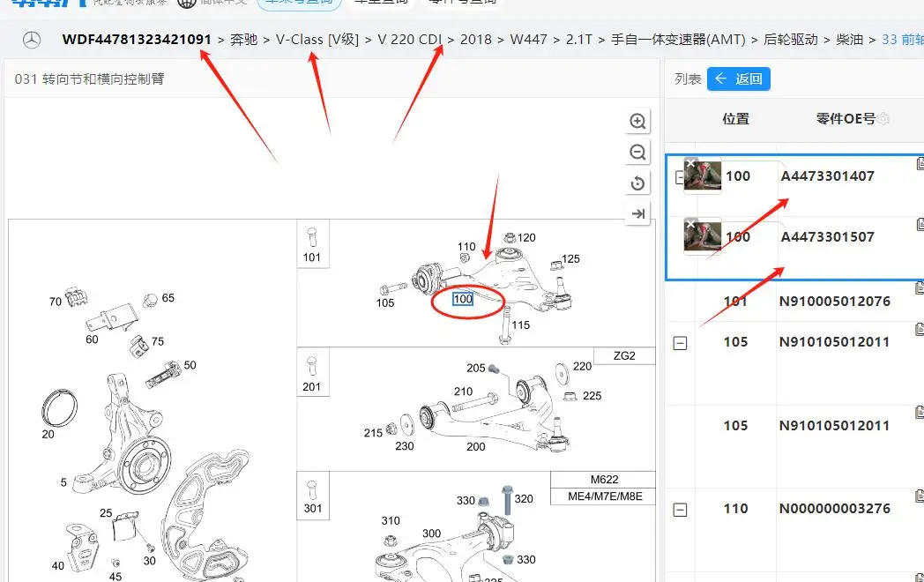Click callout 200 control arm in diagram
Viewport: 924px width, 582px height.
coord(476,447)
